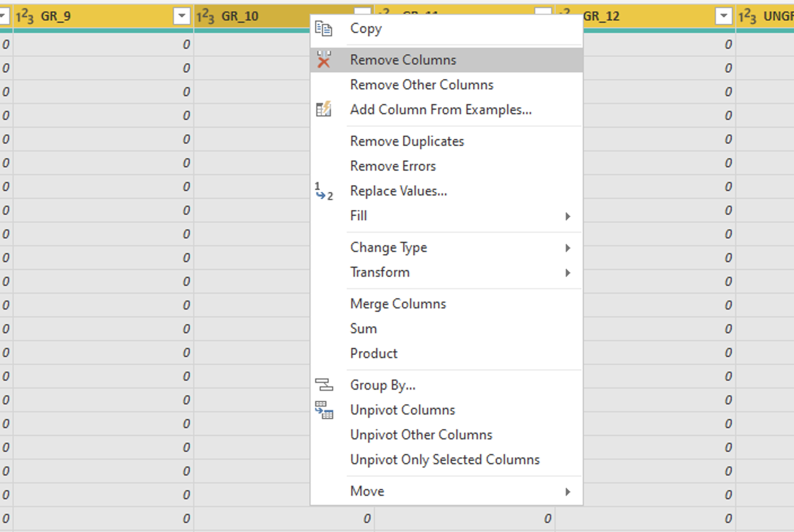This screenshot has height=532, width=794.
Task: Expand the Fill submenu
Action: pyautogui.click(x=568, y=216)
